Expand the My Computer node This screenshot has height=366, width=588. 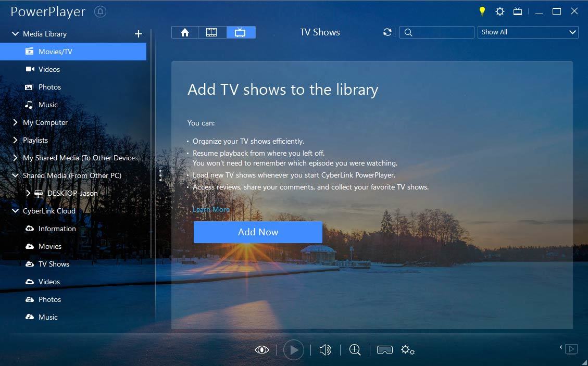click(x=15, y=122)
